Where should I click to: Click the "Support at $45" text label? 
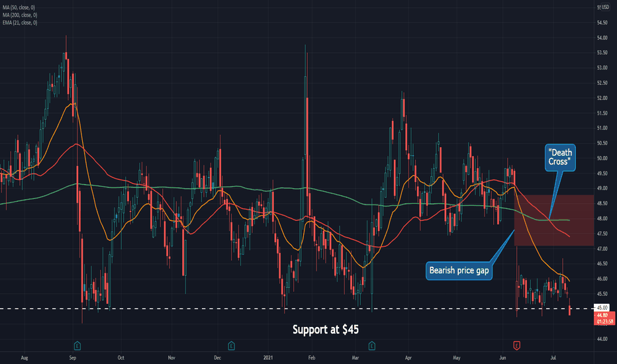[326, 330]
